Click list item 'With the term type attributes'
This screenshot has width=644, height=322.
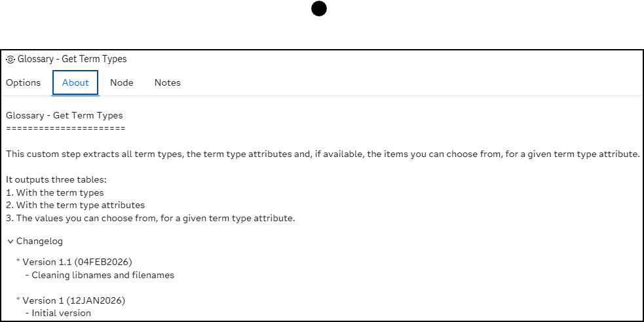[x=75, y=205]
